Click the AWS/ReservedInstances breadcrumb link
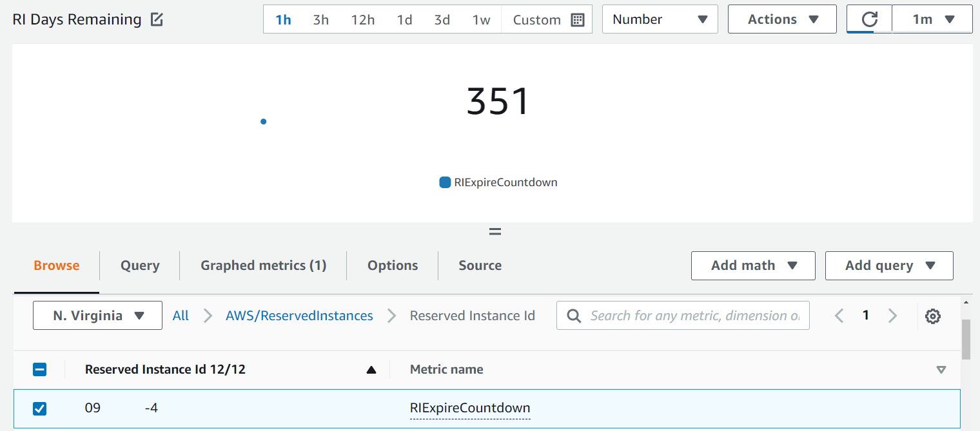Image resolution: width=980 pixels, height=431 pixels. (299, 316)
